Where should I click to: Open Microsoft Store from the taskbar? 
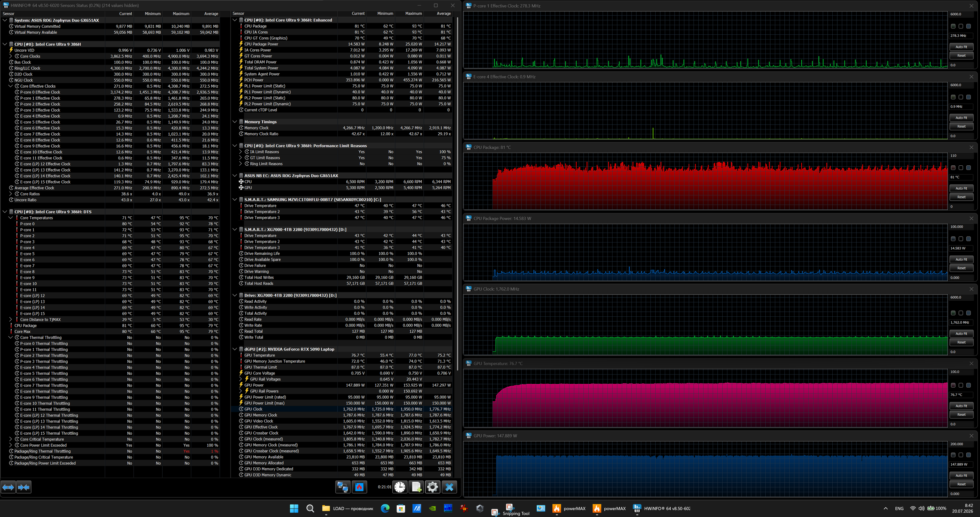(400, 508)
